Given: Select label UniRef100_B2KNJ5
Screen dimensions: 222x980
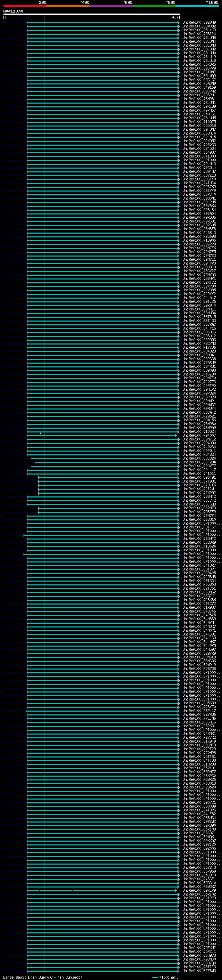Looking at the screenshot, I should [x=199, y=137].
